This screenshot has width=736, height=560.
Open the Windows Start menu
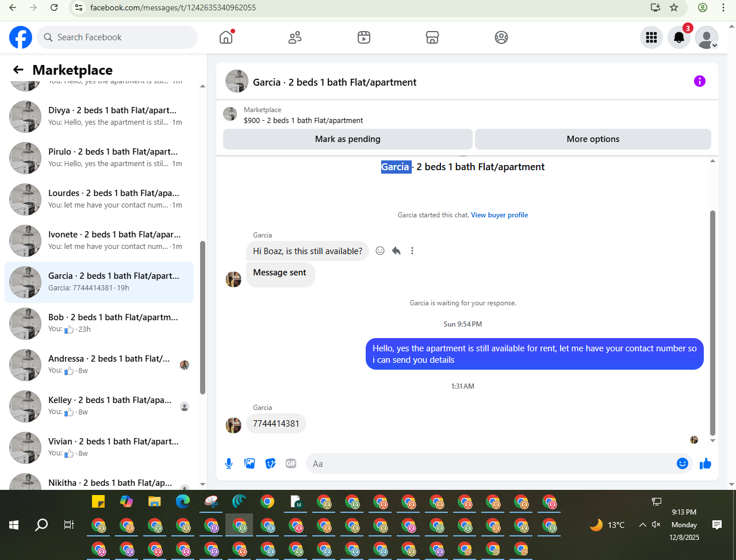pyautogui.click(x=14, y=525)
